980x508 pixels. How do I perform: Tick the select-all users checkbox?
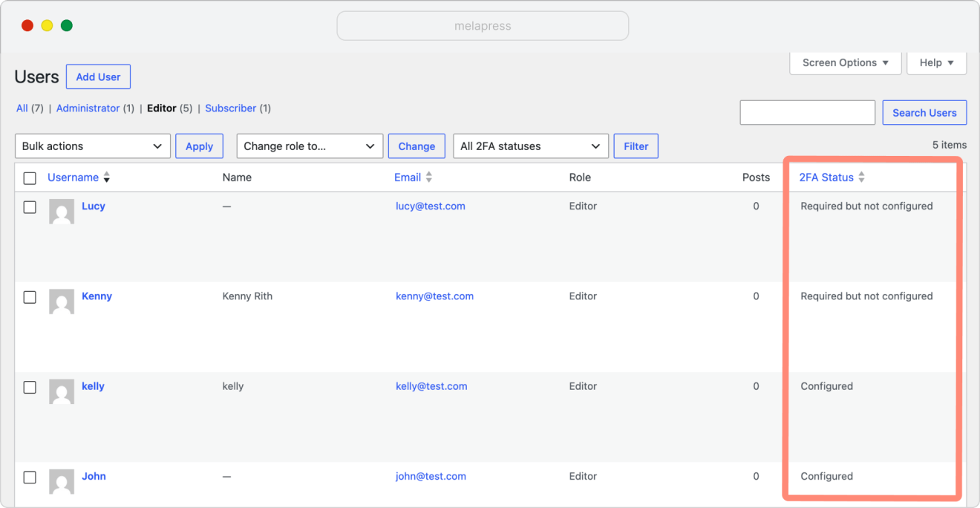pos(30,178)
